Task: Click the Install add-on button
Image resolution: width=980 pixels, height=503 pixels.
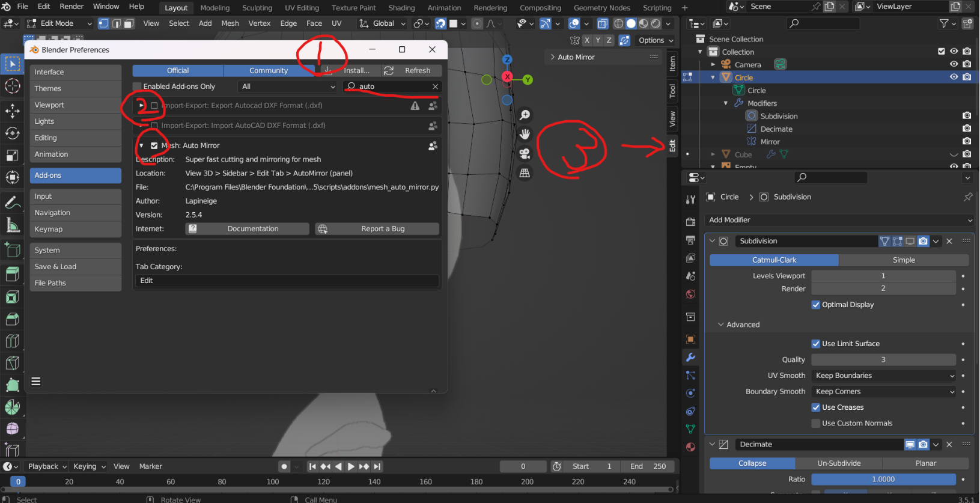Action: tap(350, 70)
